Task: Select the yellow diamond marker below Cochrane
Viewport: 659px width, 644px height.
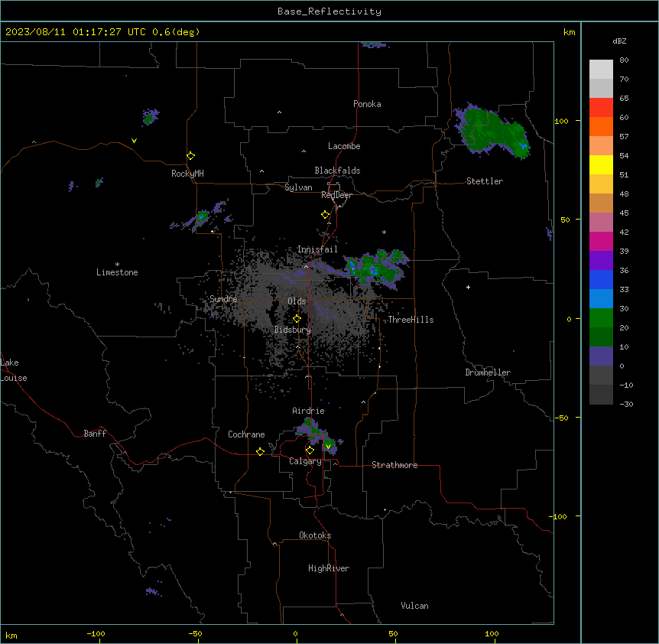Action: [x=260, y=451]
